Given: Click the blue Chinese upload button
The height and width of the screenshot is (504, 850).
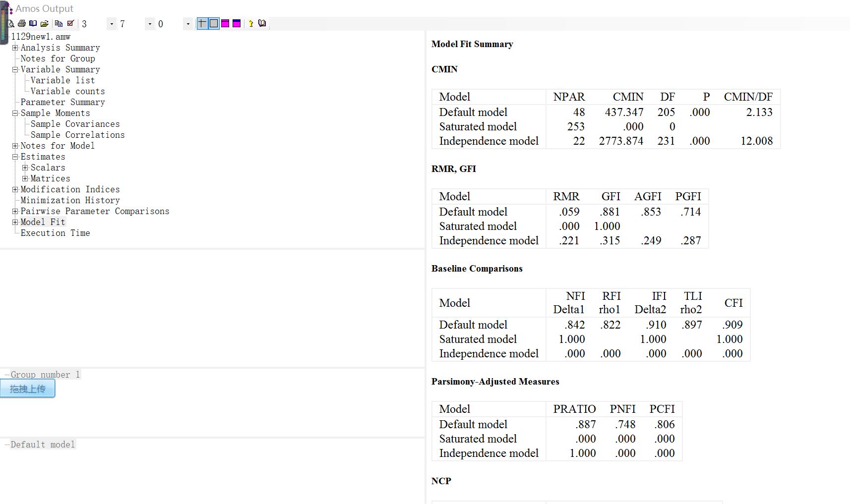Looking at the screenshot, I should tap(28, 389).
